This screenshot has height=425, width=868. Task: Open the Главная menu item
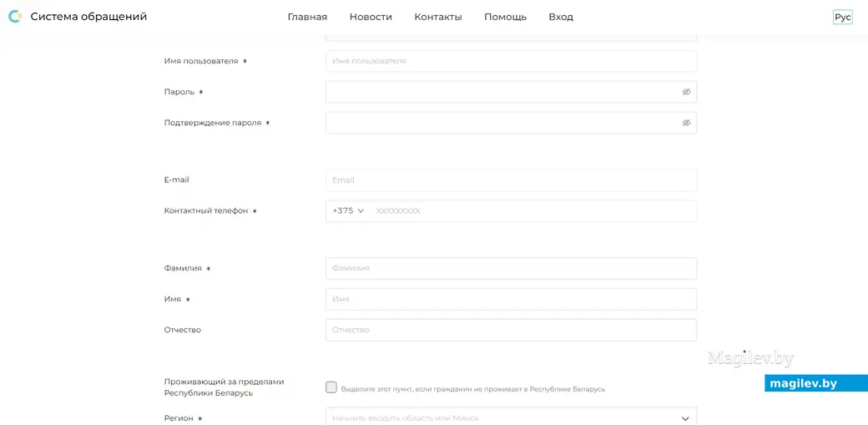307,18
